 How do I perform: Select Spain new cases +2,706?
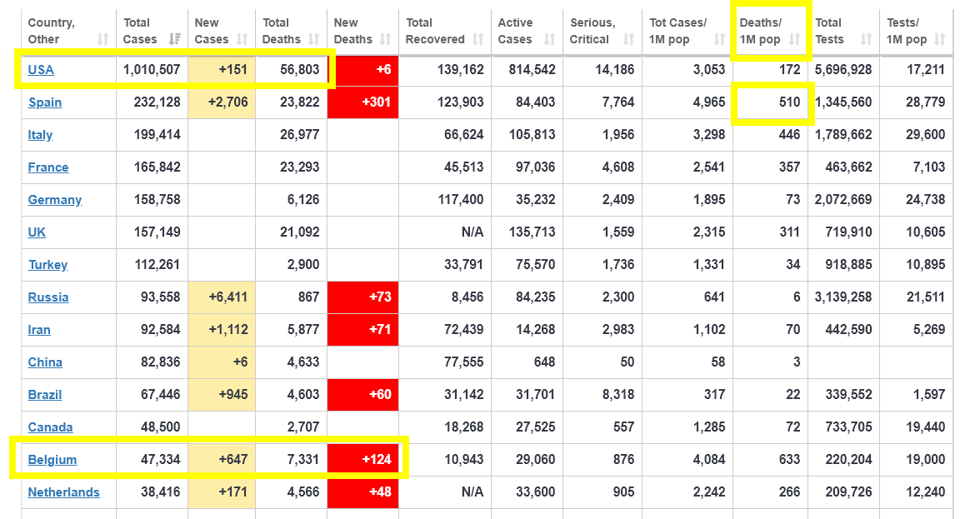[228, 102]
